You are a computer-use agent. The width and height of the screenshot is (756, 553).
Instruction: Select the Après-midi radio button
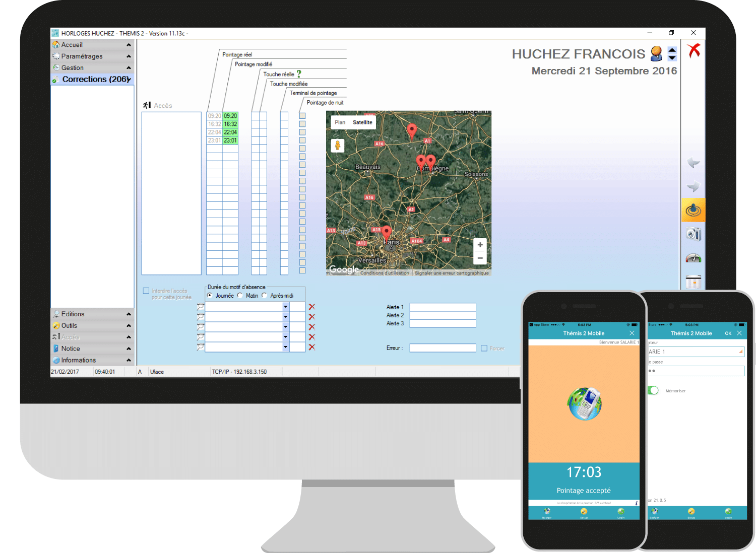(x=264, y=296)
